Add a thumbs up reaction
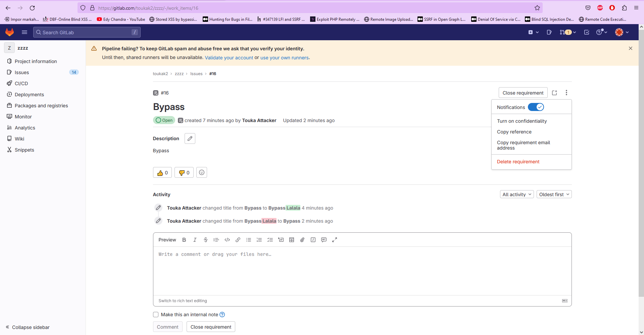This screenshot has height=335, width=644. pyautogui.click(x=162, y=173)
